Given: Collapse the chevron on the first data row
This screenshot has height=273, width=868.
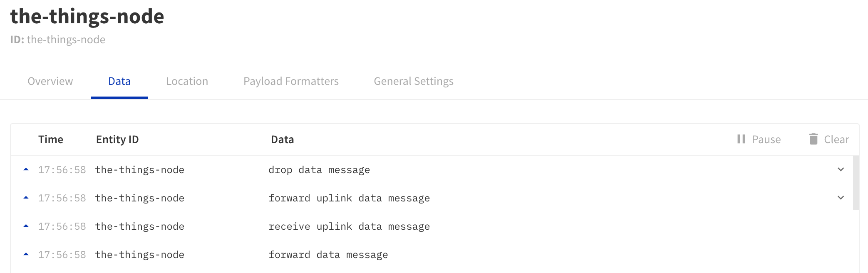Looking at the screenshot, I should coord(840,169).
